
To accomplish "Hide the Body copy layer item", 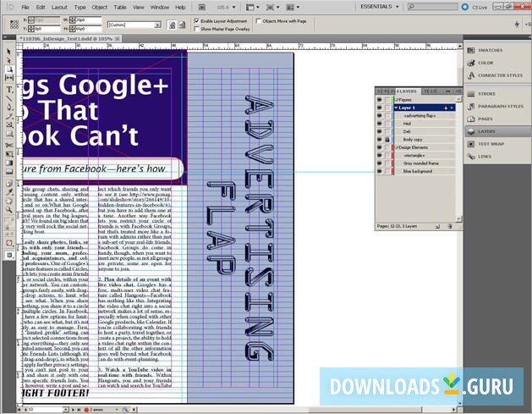I will tap(380, 139).
